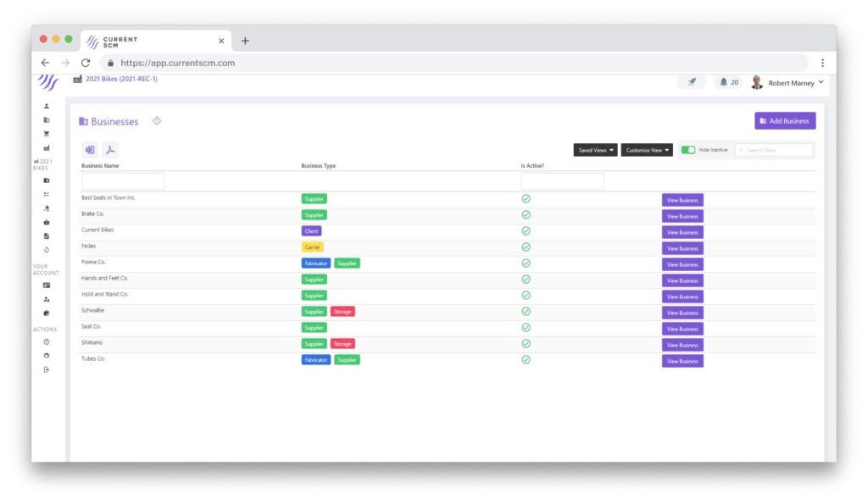Open the Customize View dropdown

point(645,149)
